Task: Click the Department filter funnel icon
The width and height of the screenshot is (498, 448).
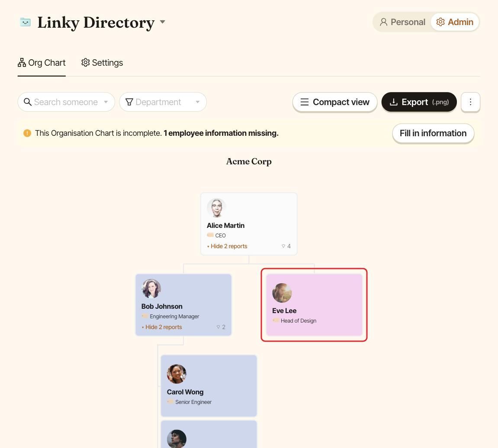Action: (129, 102)
